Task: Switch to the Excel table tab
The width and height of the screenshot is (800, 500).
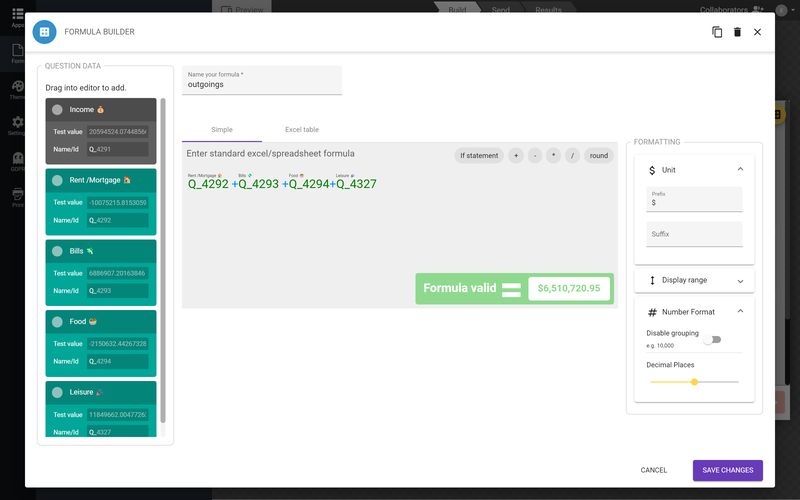Action: (302, 130)
